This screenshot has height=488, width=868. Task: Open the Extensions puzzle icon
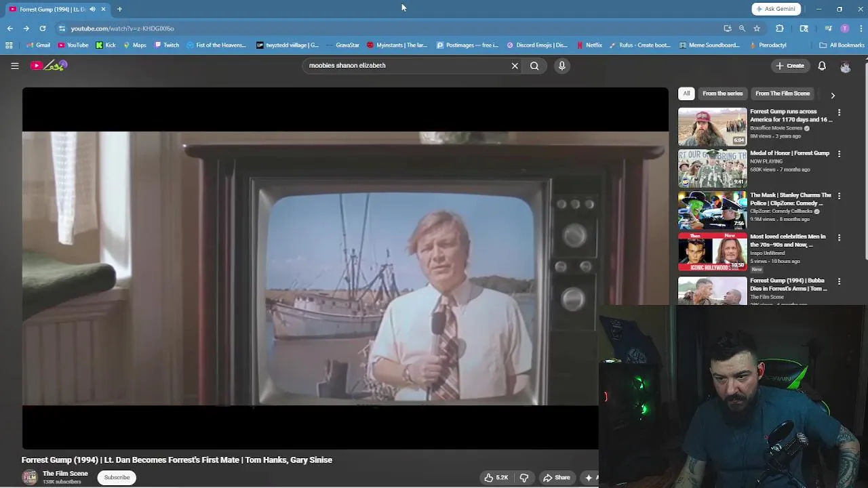(x=779, y=28)
